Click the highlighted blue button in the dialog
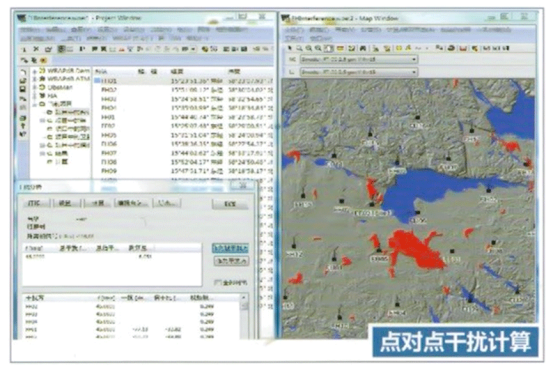554x371 pixels. pyautogui.click(x=230, y=248)
